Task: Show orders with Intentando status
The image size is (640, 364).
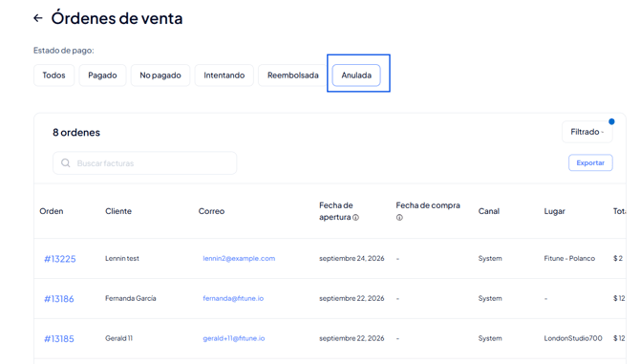Action: pos(224,75)
